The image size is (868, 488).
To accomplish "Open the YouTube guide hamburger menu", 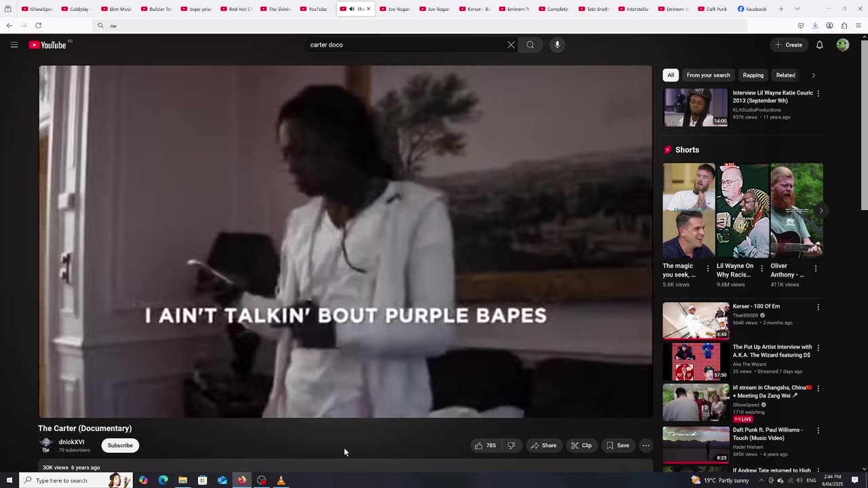I will [14, 45].
